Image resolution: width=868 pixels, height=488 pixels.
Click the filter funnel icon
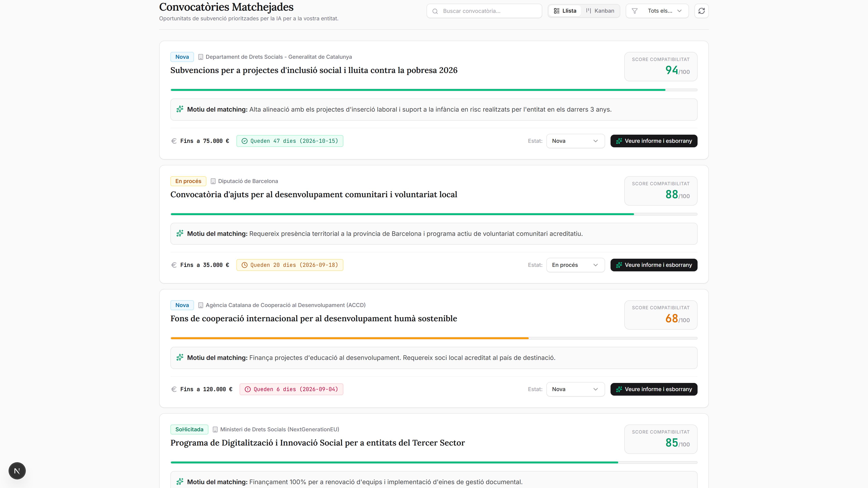(x=634, y=11)
